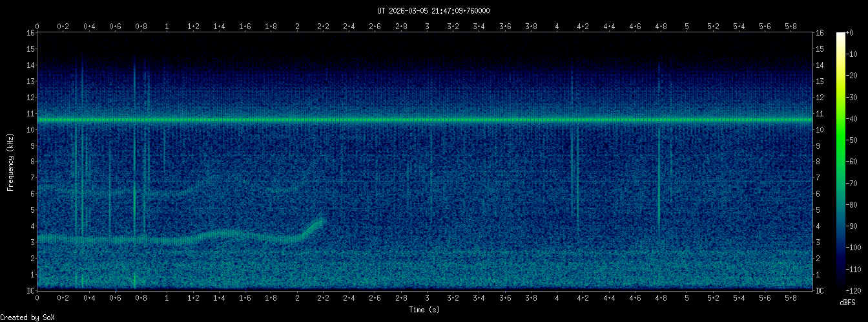The width and height of the screenshot is (868, 322).
Task: Click the "Frequency (kHz)" vertical axis label
Action: pyautogui.click(x=10, y=161)
